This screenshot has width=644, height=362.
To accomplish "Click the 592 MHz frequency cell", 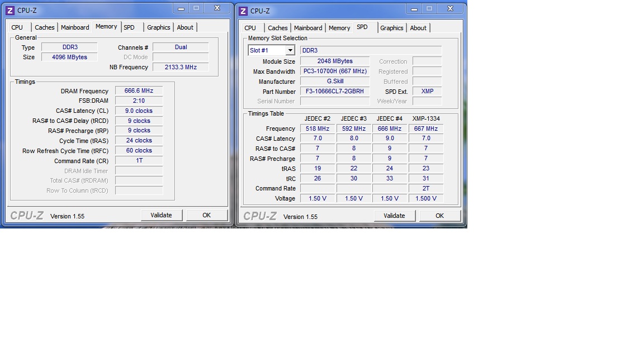I will tap(354, 128).
